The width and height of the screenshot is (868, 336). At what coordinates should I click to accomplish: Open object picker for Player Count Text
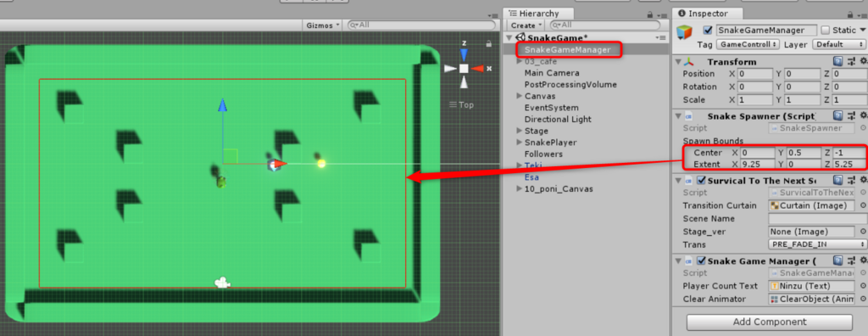863,286
